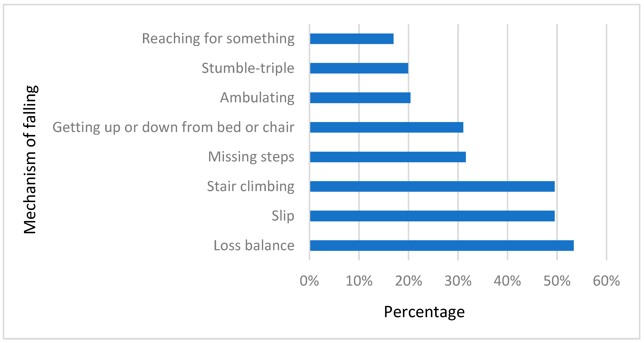The image size is (644, 343).
Task: Click the 60% axis tick label
Action: click(606, 281)
